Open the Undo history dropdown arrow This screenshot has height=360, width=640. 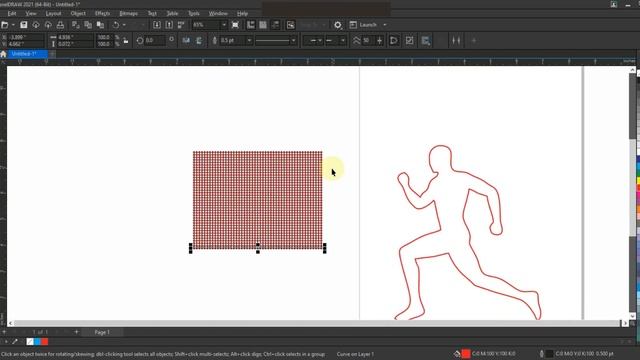[x=124, y=25]
